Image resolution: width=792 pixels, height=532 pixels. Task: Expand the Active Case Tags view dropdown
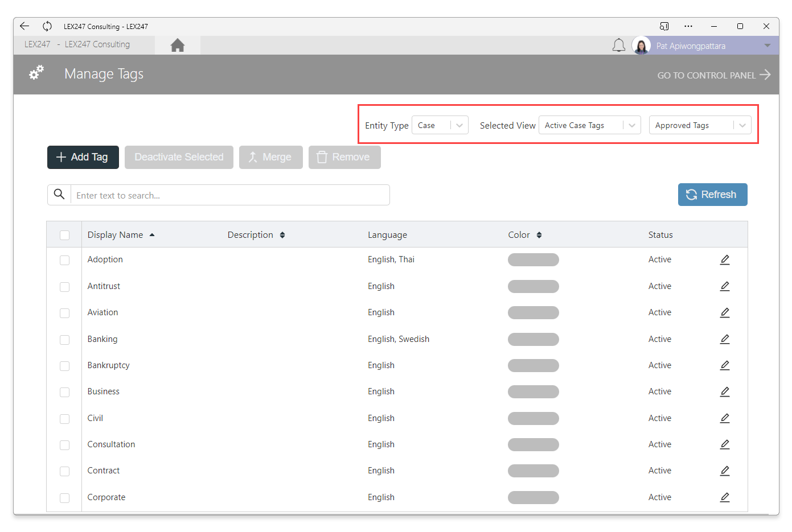tap(589, 125)
